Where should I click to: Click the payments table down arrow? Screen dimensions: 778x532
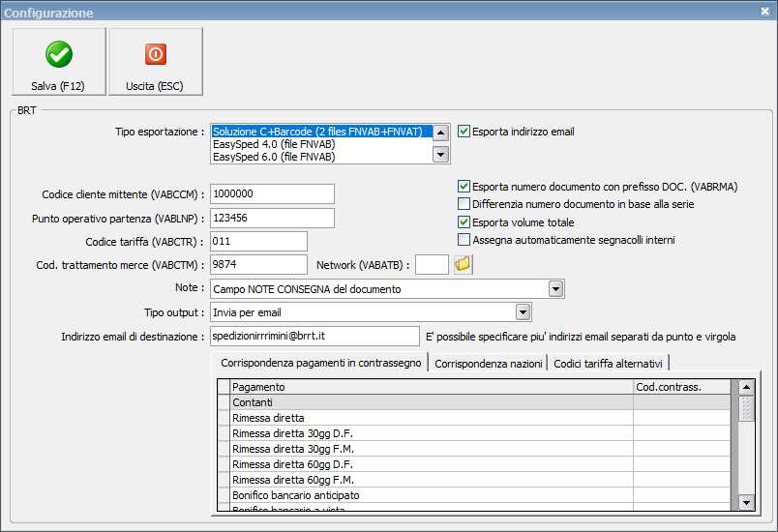pyautogui.click(x=746, y=502)
